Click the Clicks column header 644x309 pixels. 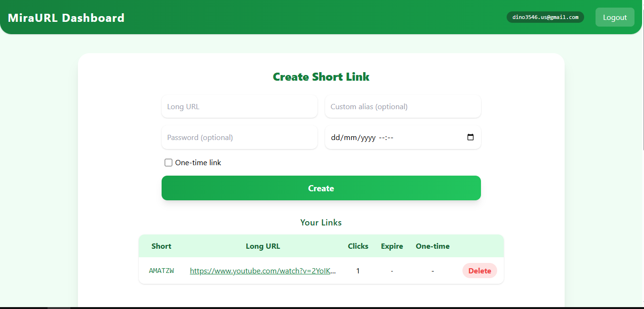[x=358, y=246]
